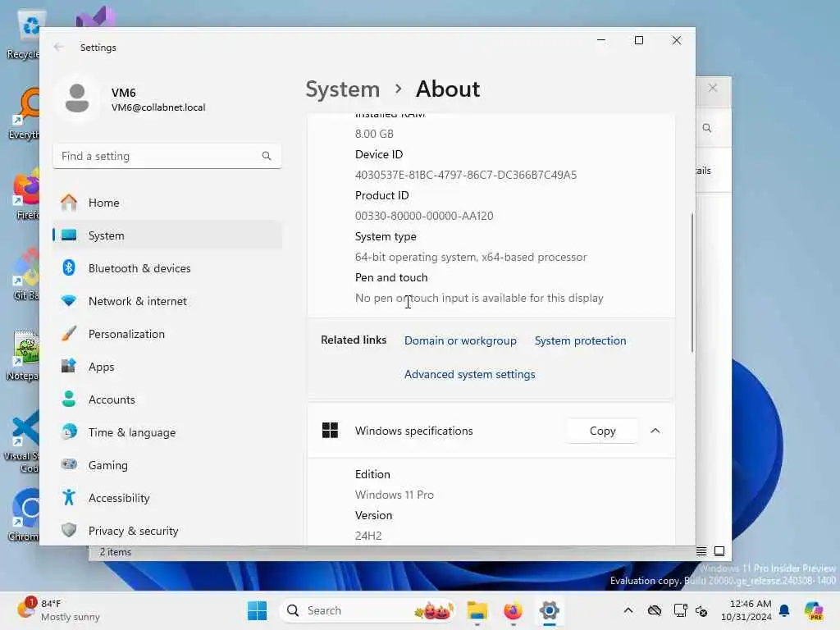Open File Explorer from the taskbar
This screenshot has width=840, height=630.
tap(477, 610)
